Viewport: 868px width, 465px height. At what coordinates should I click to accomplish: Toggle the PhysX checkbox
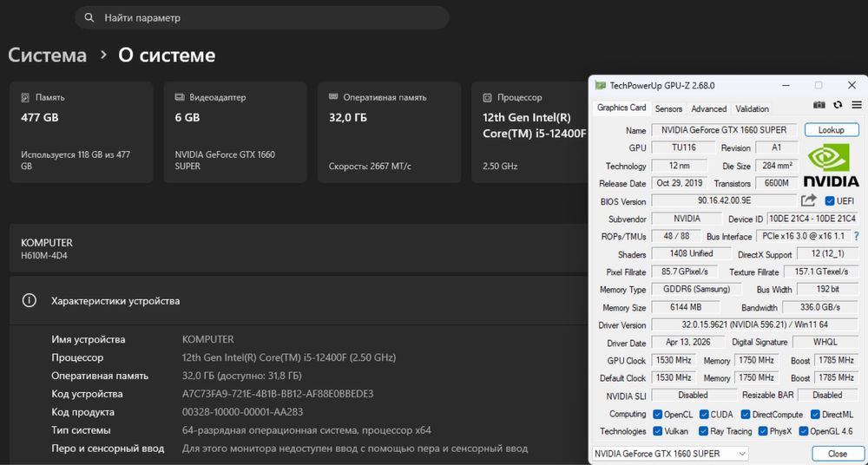click(763, 430)
